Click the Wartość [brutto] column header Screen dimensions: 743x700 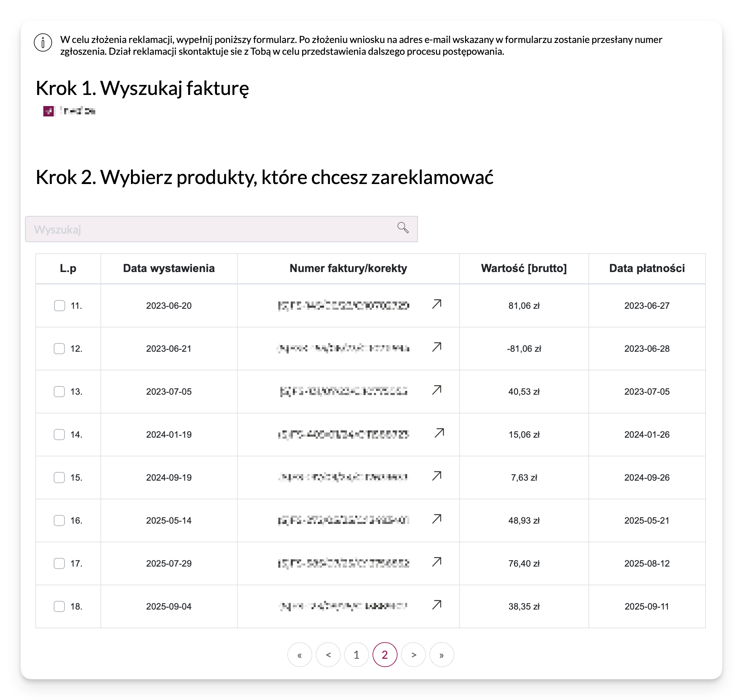(x=524, y=268)
